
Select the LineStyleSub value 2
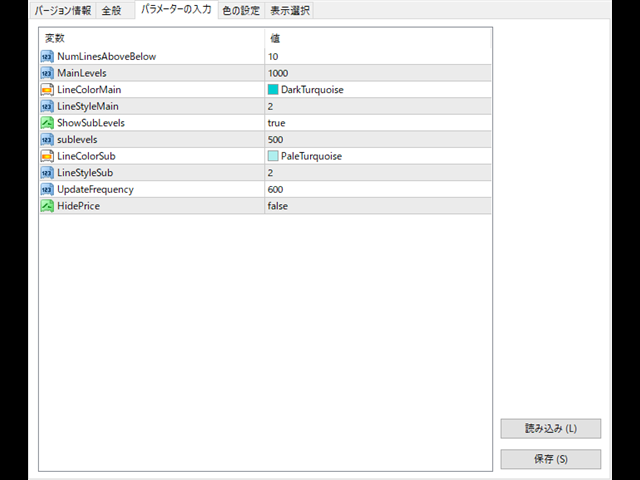click(x=270, y=173)
